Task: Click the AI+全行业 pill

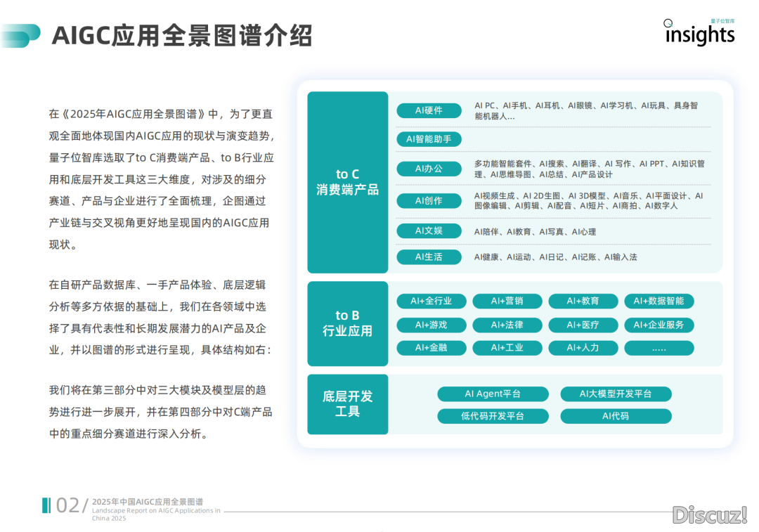Action: (432, 301)
